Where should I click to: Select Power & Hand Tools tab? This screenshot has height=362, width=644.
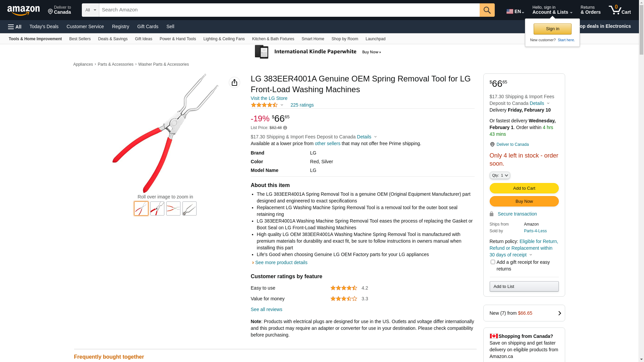(177, 39)
